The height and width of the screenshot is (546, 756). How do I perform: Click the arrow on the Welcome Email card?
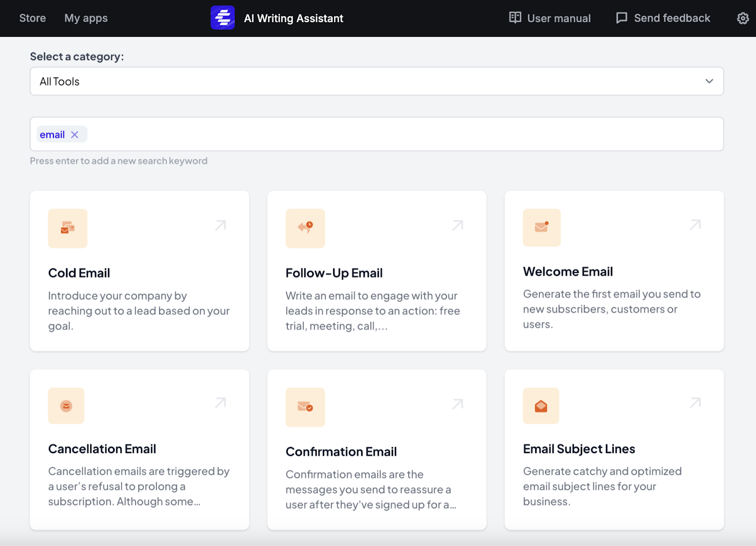click(x=695, y=224)
